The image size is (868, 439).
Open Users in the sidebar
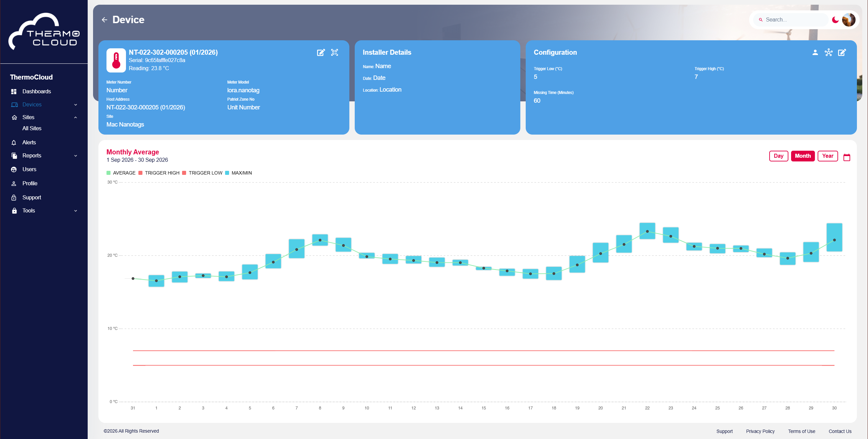pos(29,170)
